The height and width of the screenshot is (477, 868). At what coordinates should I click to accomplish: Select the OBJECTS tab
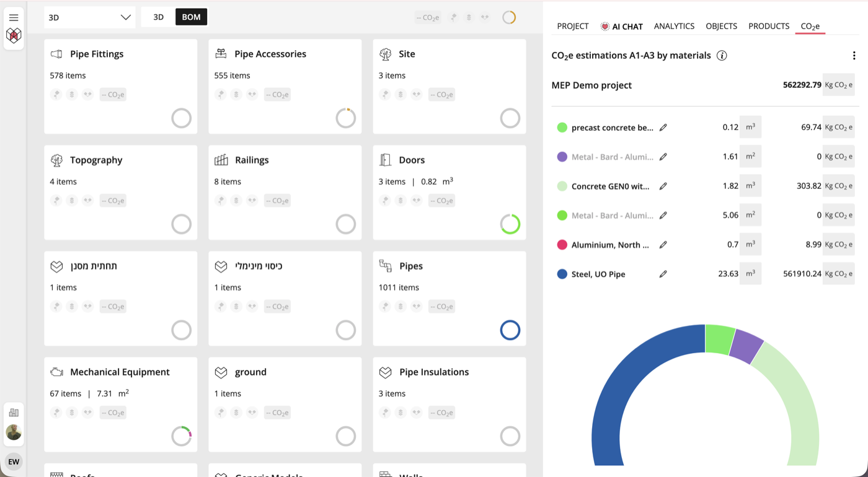pyautogui.click(x=722, y=26)
